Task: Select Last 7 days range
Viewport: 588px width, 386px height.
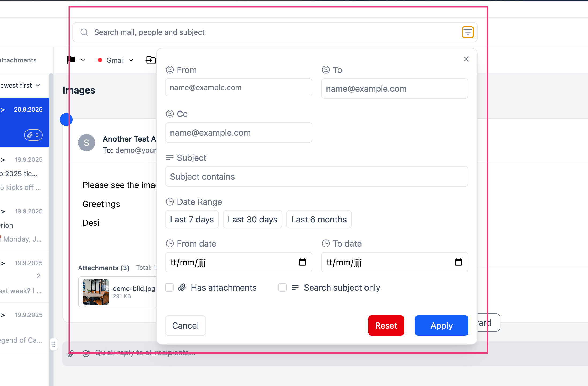Action: tap(192, 219)
